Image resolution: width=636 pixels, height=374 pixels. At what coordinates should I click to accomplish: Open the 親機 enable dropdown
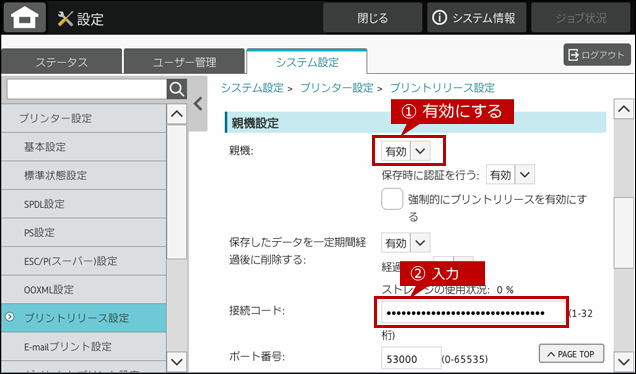tap(406, 151)
